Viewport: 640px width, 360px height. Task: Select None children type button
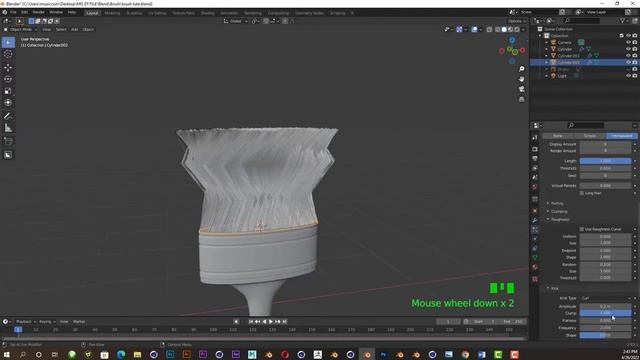[558, 136]
